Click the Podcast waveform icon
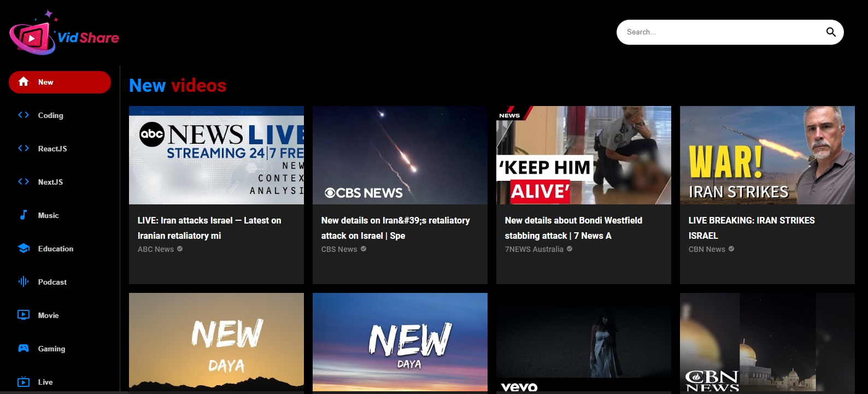Screen dimensions: 868x394 coord(24,282)
